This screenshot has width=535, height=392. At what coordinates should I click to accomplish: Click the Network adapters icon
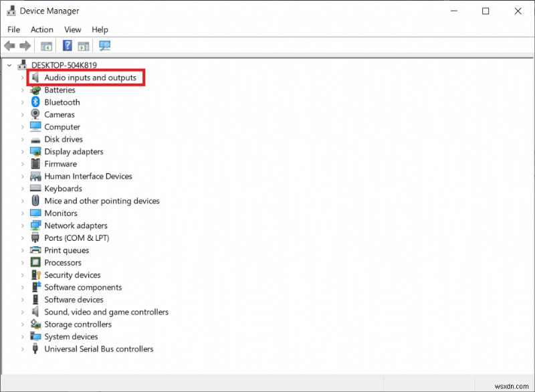coord(35,225)
